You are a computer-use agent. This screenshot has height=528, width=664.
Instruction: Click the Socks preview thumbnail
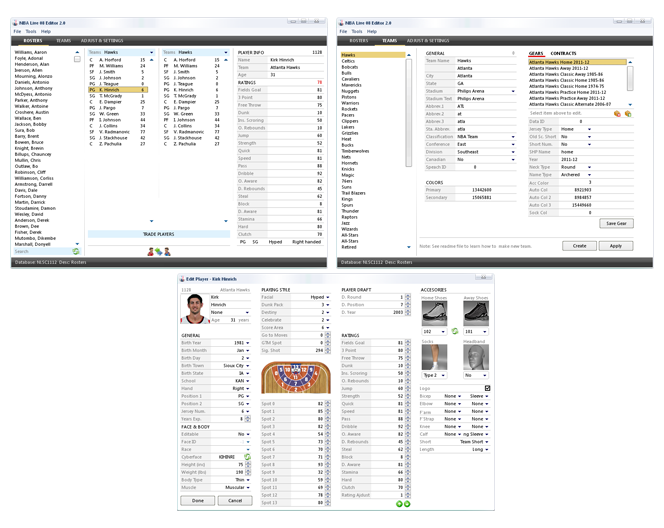(x=434, y=357)
